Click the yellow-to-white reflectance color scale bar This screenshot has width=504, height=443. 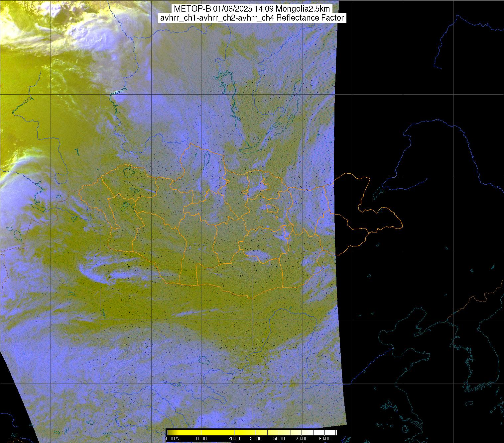coord(251,432)
